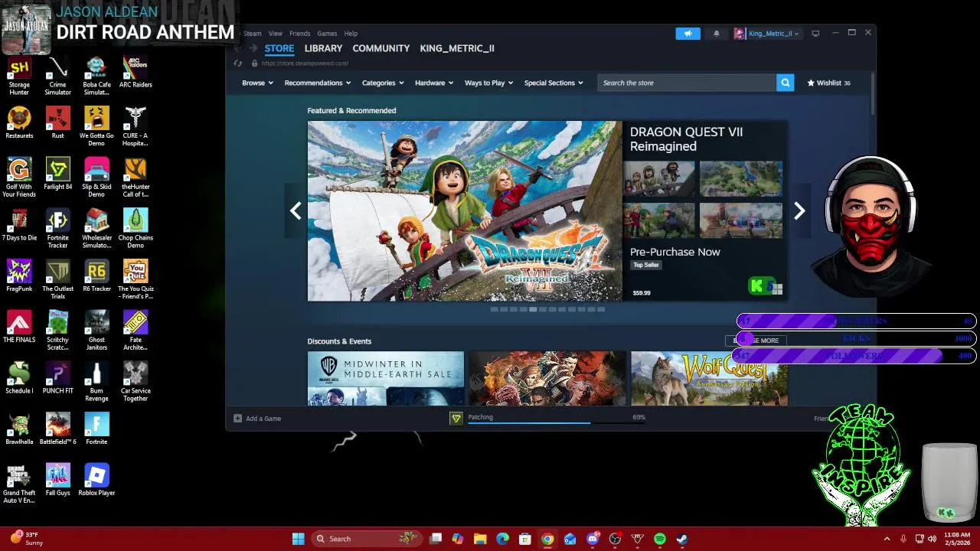Select Grand Theft Auto V desktop icon
980x551 pixels.
(x=19, y=484)
